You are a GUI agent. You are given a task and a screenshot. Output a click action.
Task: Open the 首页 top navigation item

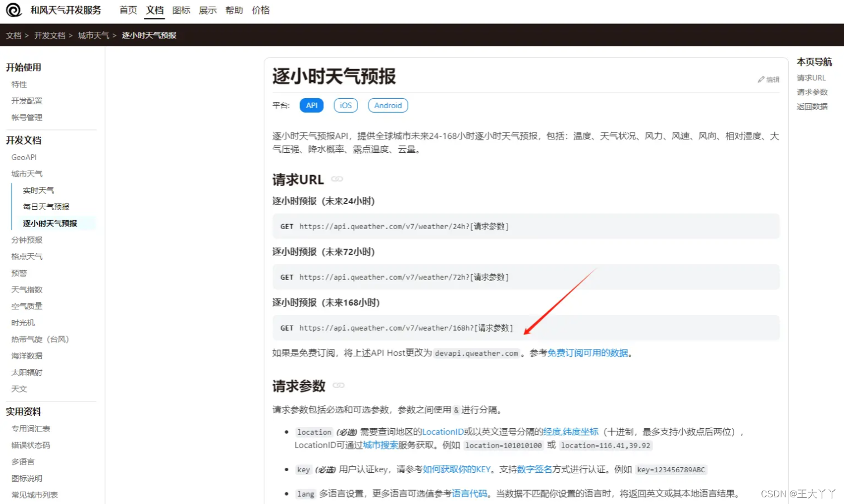tap(128, 10)
